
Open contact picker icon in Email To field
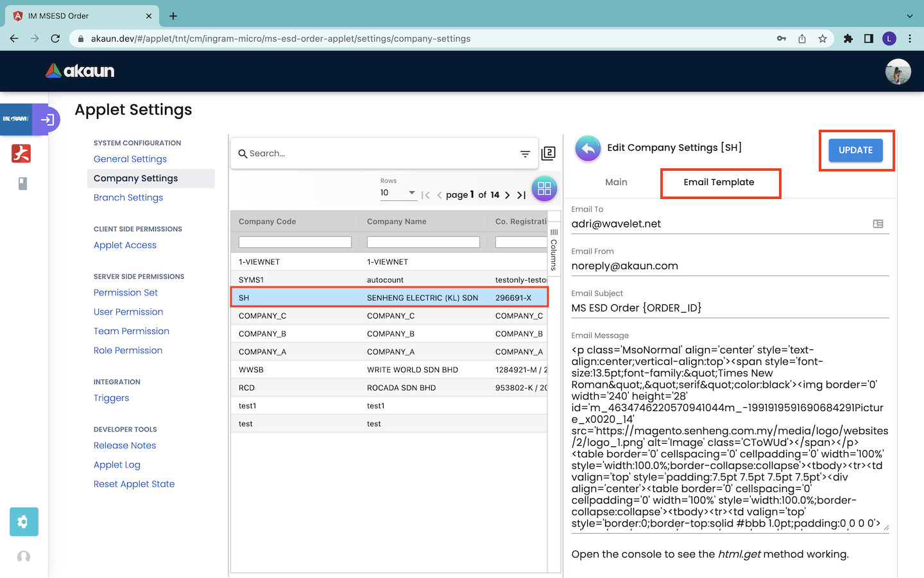pyautogui.click(x=878, y=224)
